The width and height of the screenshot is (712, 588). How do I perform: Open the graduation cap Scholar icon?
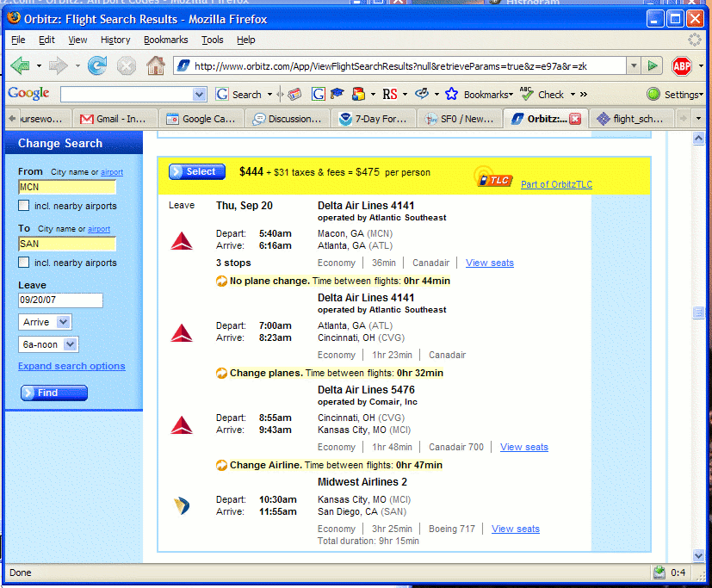[337, 94]
